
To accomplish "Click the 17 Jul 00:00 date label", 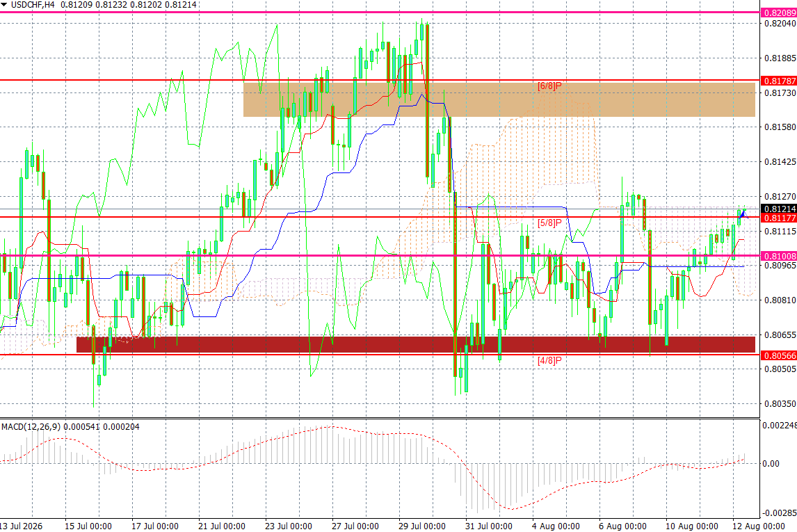I will [x=154, y=526].
